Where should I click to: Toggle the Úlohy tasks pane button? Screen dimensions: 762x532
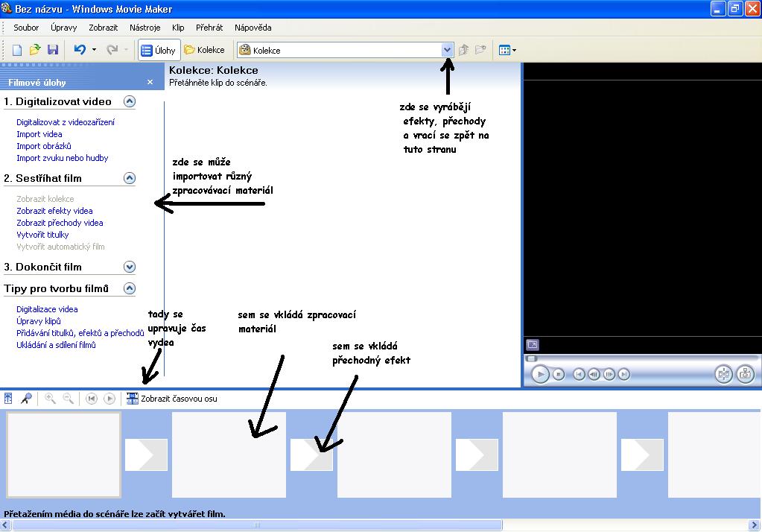(159, 50)
